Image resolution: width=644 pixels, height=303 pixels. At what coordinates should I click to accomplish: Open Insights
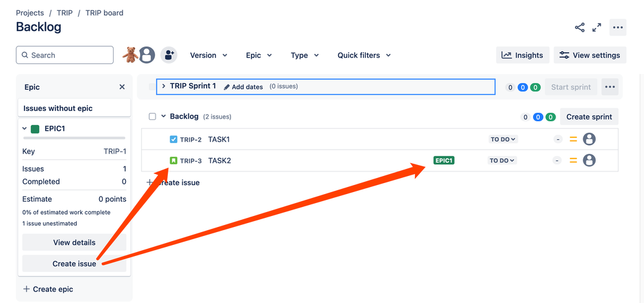pyautogui.click(x=523, y=55)
